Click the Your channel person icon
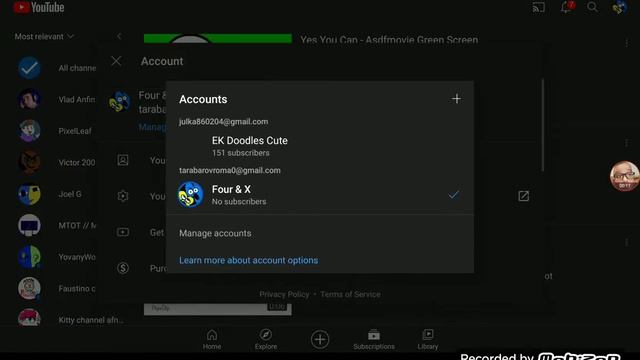The height and width of the screenshot is (360, 640). click(x=123, y=160)
